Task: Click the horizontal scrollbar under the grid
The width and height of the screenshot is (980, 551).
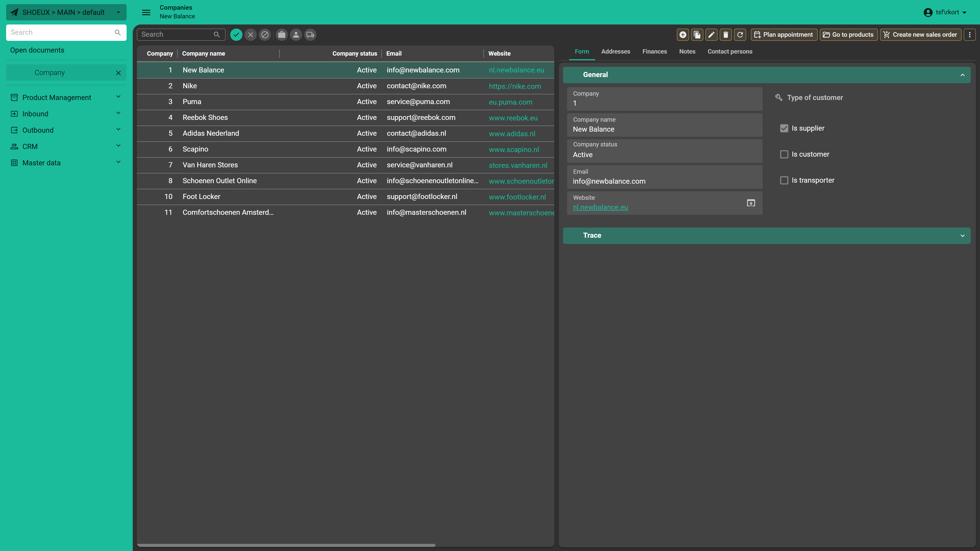Action: tap(286, 545)
